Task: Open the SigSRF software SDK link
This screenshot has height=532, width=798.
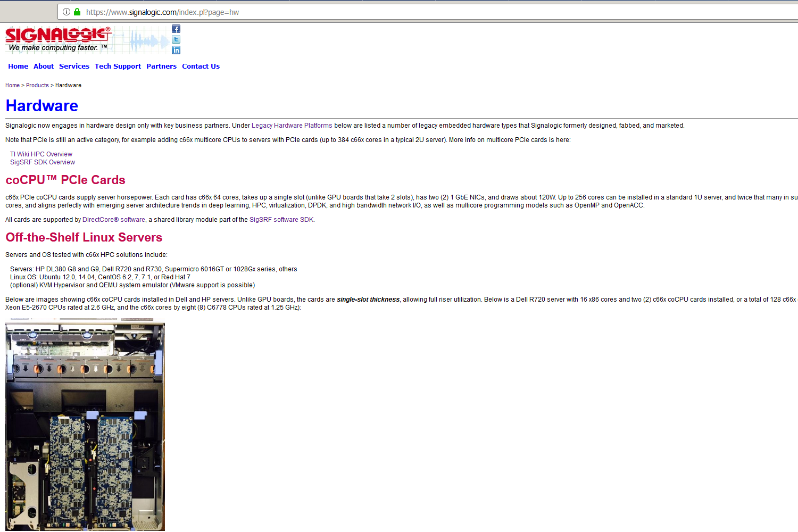Action: tap(281, 220)
